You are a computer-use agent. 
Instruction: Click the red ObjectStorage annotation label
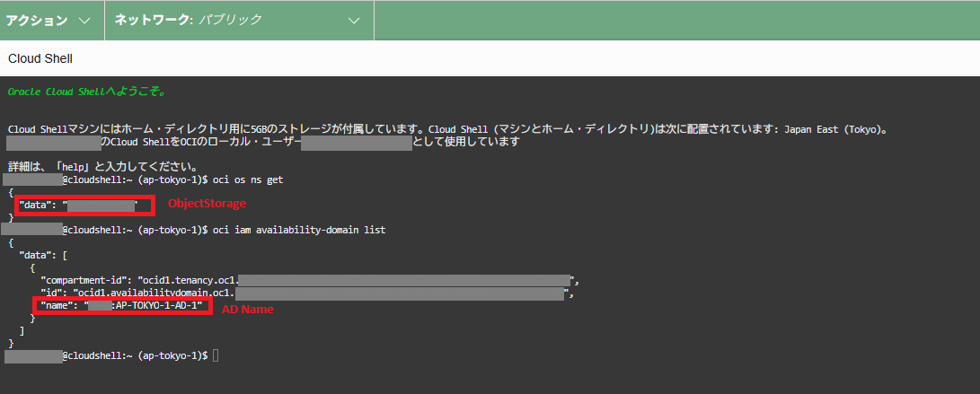pyautogui.click(x=207, y=205)
